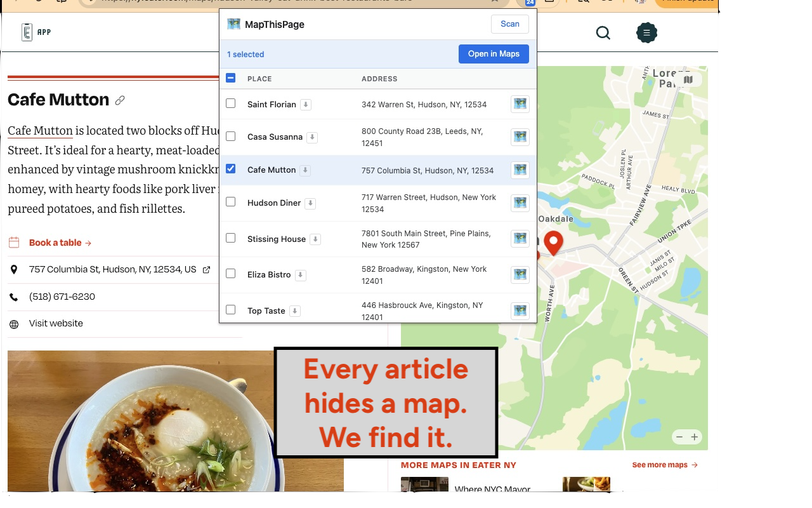Click the 800 County Road 23B address

click(423, 137)
